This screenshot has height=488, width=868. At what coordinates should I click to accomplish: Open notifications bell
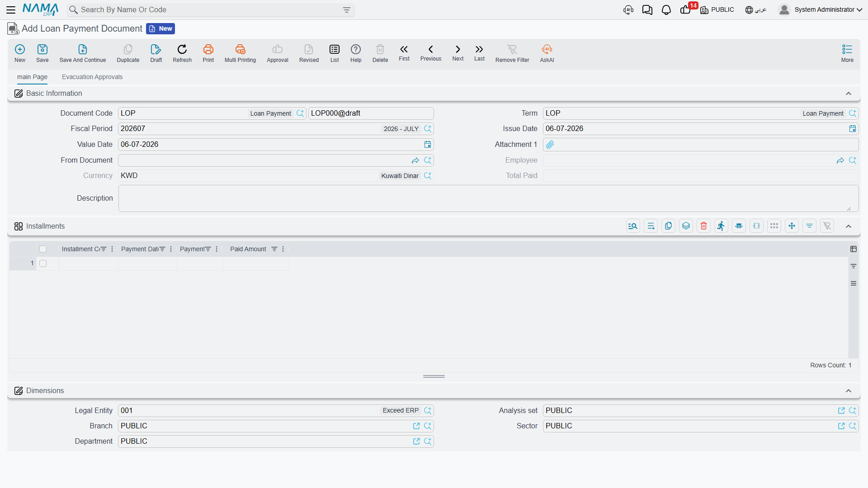666,10
